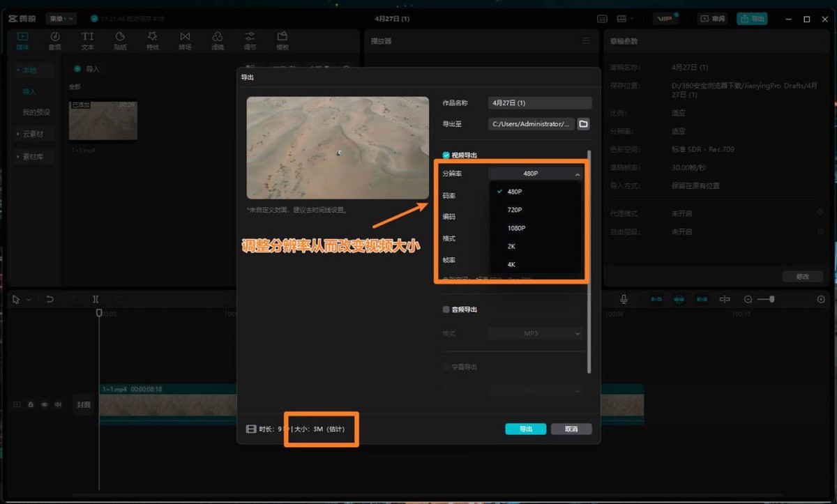Select 我的预设 in the sidebar
The image size is (837, 504).
(36, 112)
